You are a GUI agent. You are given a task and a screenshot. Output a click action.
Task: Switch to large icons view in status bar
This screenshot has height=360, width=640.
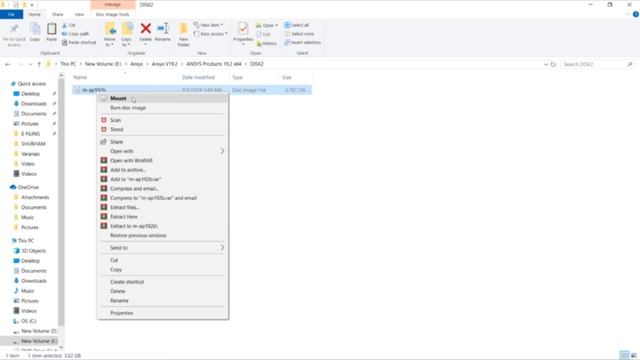point(633,355)
